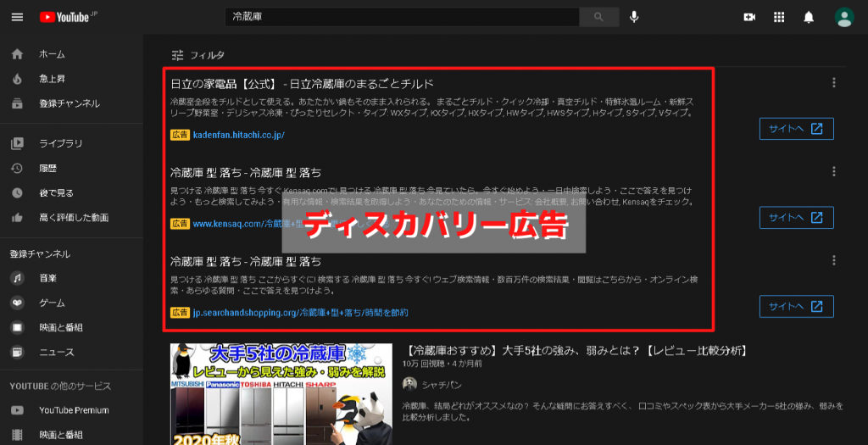Click the 急上昇 trending flame icon

coord(17,79)
